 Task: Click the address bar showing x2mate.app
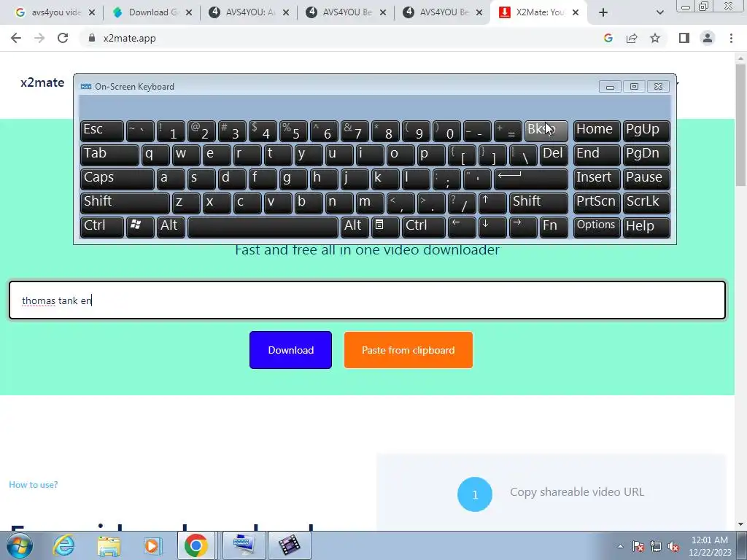[333, 38]
